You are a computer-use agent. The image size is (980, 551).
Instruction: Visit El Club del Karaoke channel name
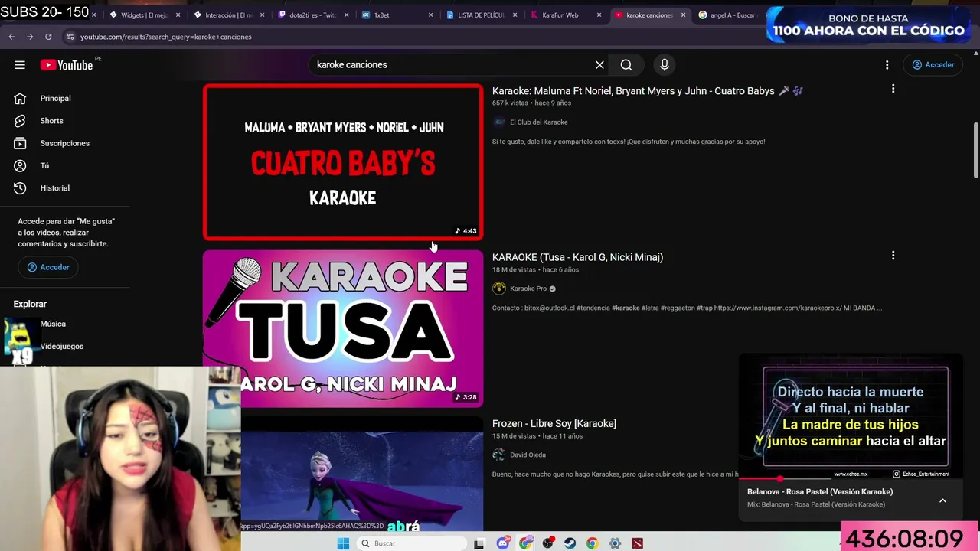coord(539,122)
